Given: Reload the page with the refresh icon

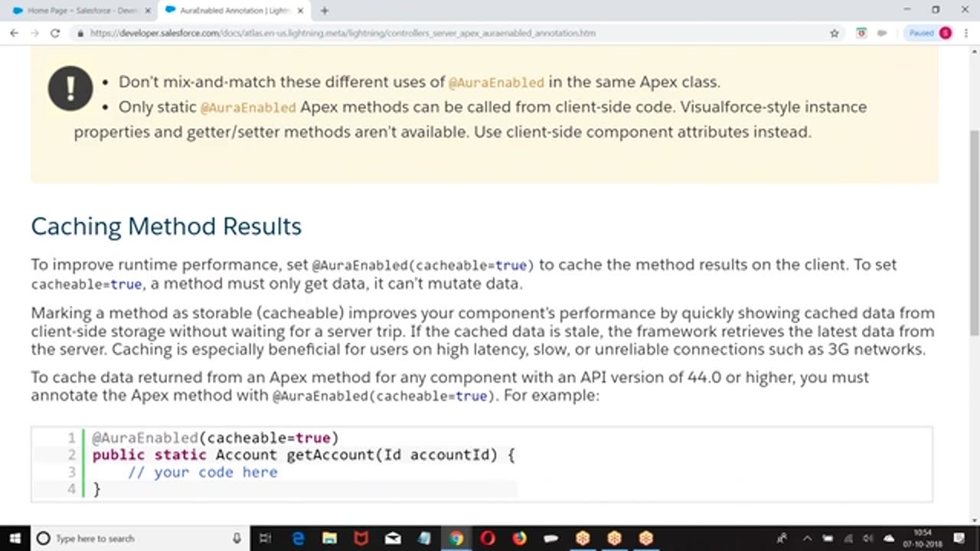Looking at the screenshot, I should point(55,33).
